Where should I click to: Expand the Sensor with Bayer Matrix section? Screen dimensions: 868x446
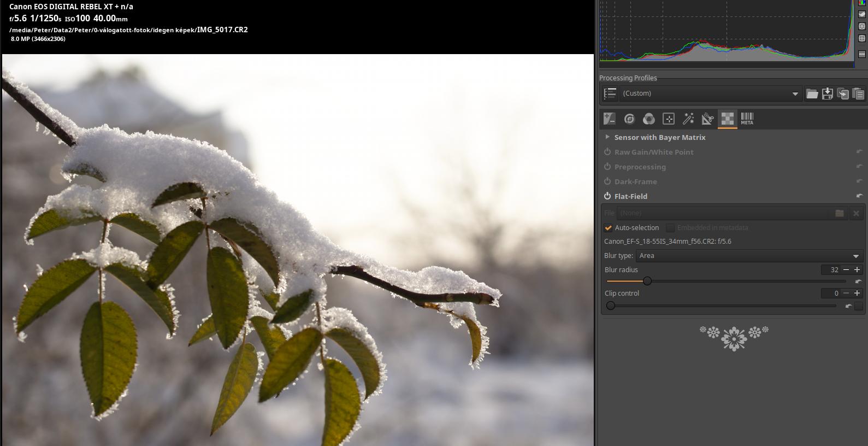click(607, 137)
